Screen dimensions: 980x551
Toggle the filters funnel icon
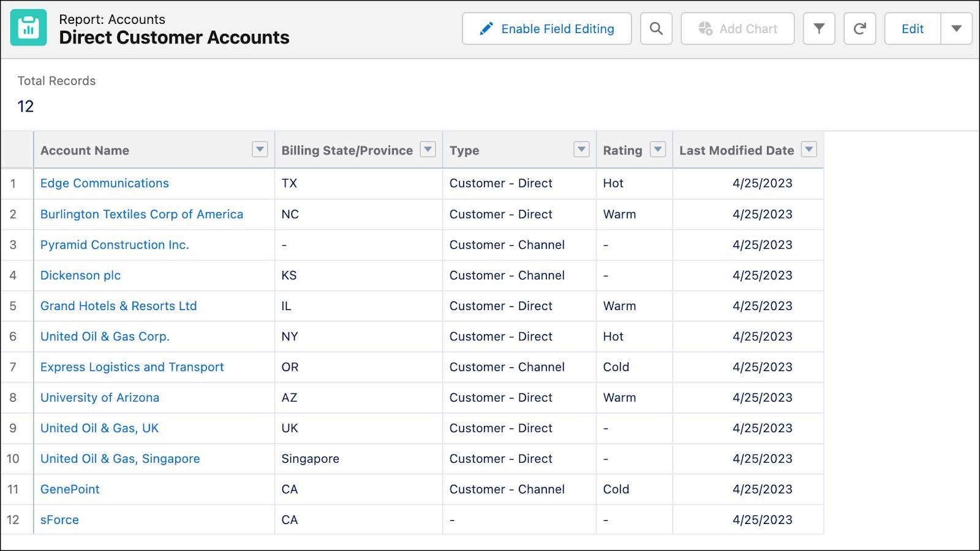pos(819,29)
